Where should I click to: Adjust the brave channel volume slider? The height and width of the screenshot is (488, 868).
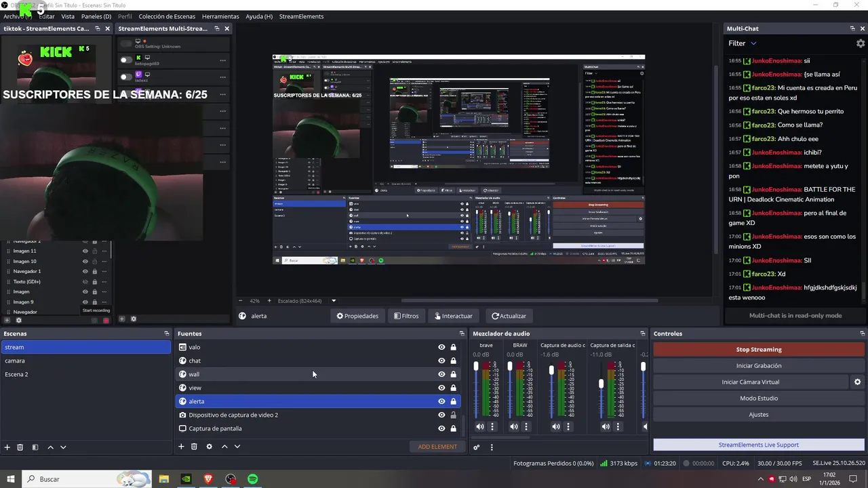click(x=476, y=367)
